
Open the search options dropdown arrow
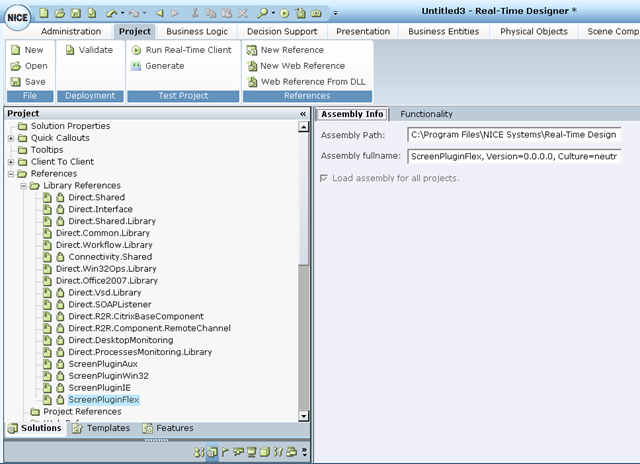(x=273, y=13)
